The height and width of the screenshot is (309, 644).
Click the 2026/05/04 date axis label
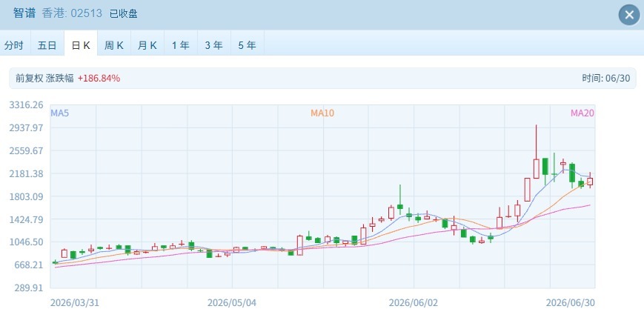tap(232, 303)
